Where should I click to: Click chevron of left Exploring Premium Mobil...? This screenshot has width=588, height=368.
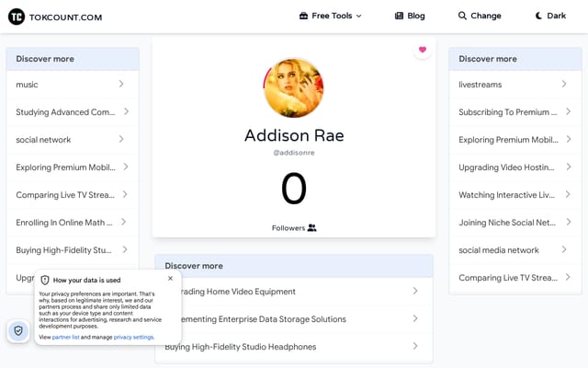point(126,167)
